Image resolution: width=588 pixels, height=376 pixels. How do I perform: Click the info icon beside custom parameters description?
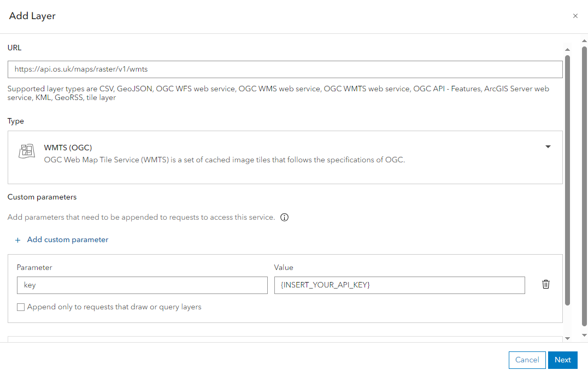point(284,217)
